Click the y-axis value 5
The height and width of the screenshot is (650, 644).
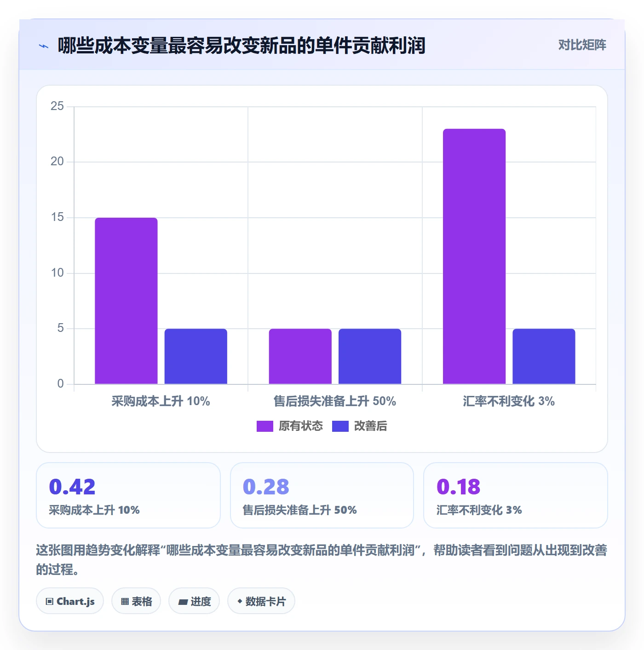click(61, 328)
